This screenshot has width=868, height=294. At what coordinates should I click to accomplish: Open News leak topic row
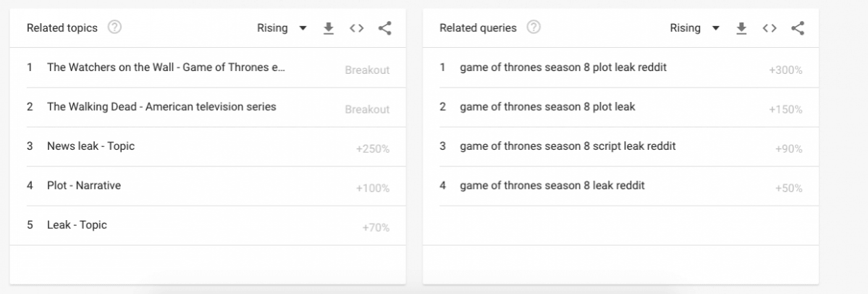90,146
